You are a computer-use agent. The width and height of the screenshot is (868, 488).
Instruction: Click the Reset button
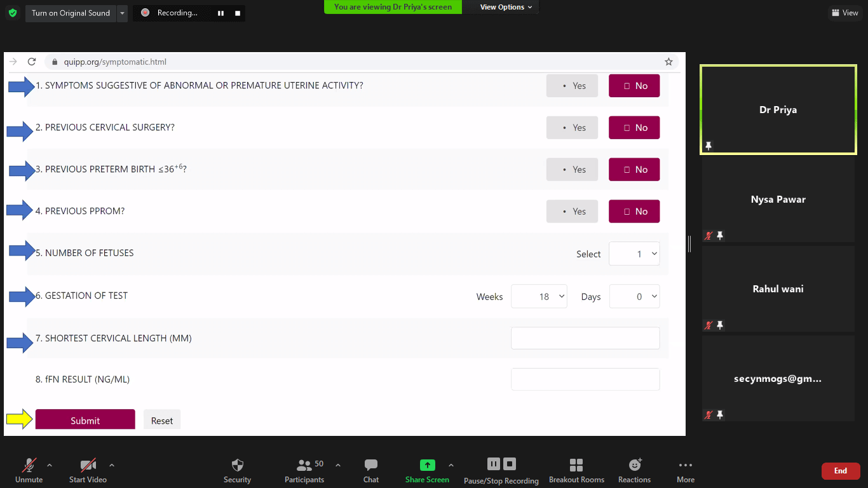tap(162, 420)
